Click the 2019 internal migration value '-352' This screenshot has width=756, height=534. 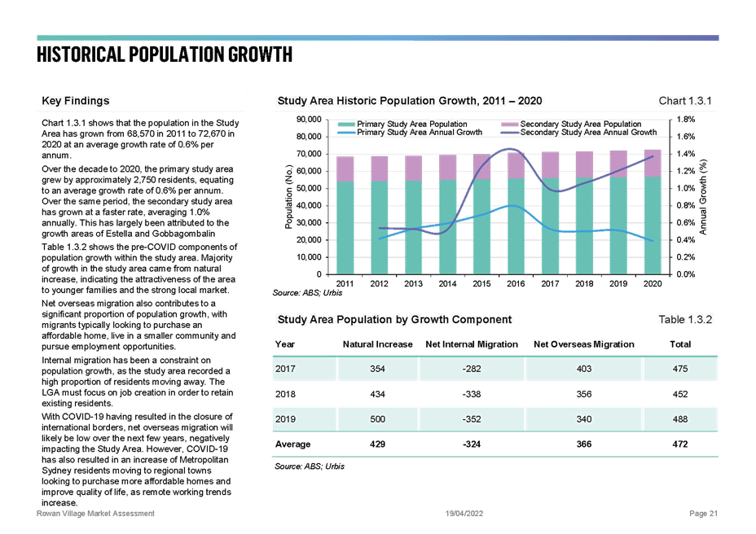472,419
